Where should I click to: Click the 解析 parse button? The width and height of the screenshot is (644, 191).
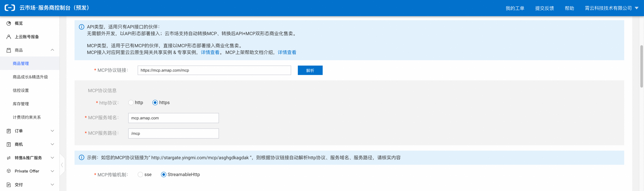point(310,70)
